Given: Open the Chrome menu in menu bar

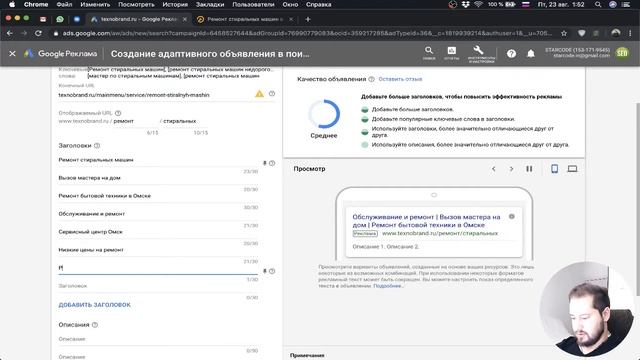Looking at the screenshot, I should [36, 4].
